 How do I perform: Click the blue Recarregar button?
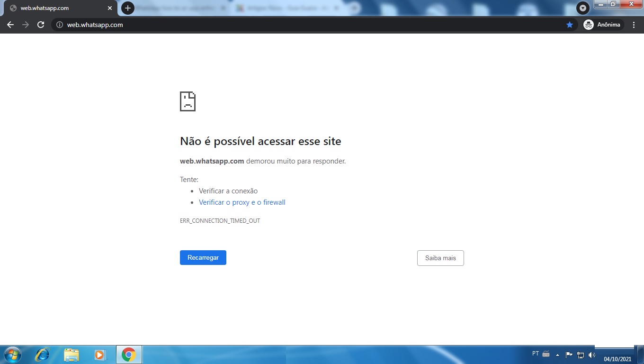203,258
